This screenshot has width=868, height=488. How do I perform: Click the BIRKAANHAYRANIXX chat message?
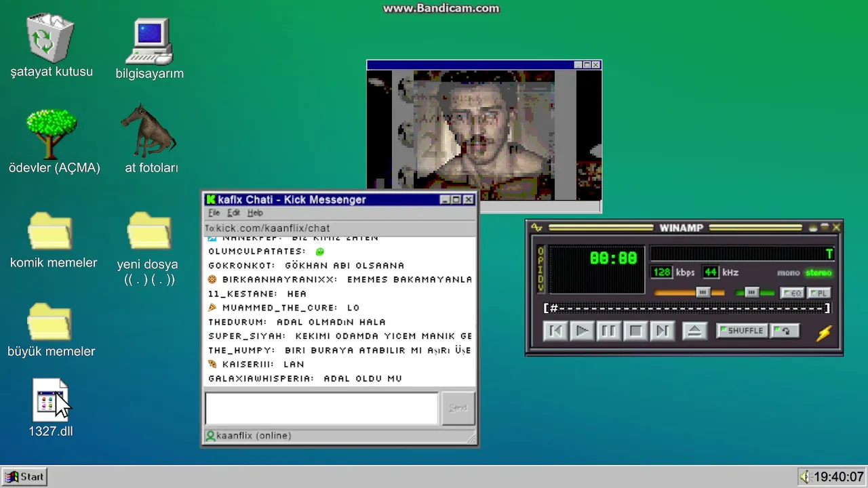pos(340,279)
